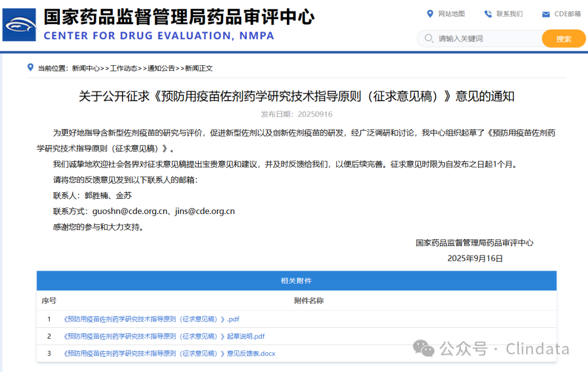Open the 联系我们 link

(x=509, y=14)
